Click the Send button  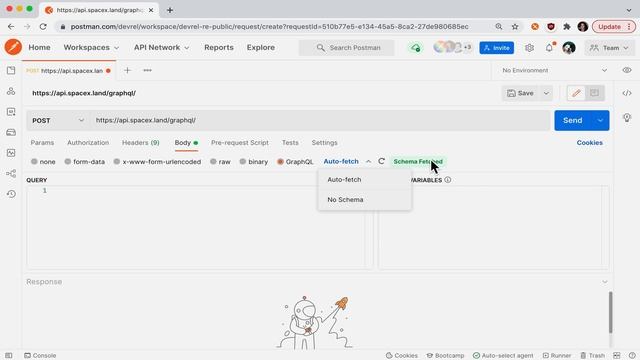pyautogui.click(x=573, y=120)
